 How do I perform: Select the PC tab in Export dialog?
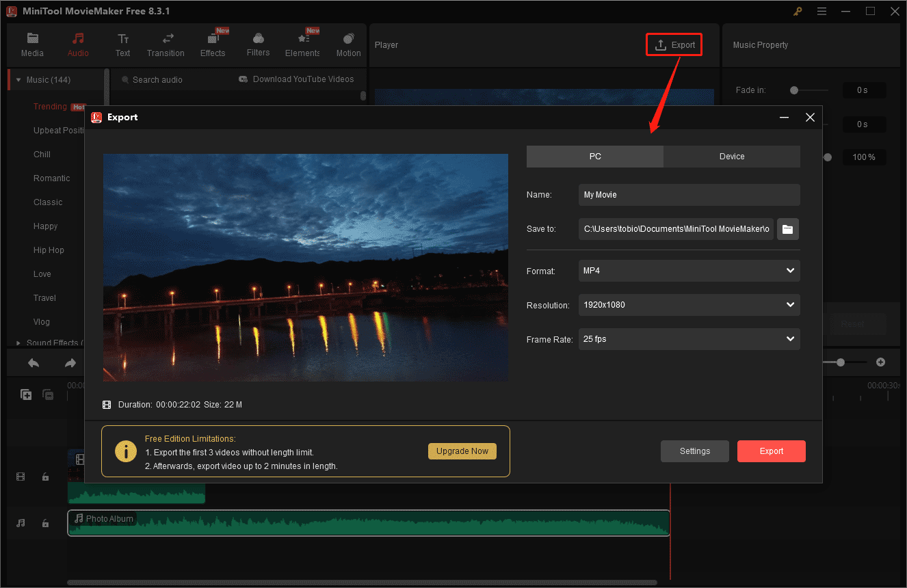[595, 157]
